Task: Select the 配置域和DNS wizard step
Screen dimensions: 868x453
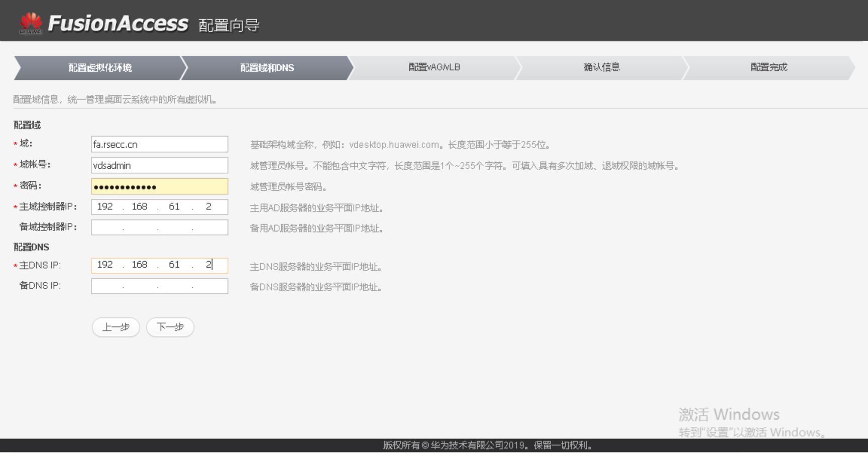Action: (x=266, y=67)
